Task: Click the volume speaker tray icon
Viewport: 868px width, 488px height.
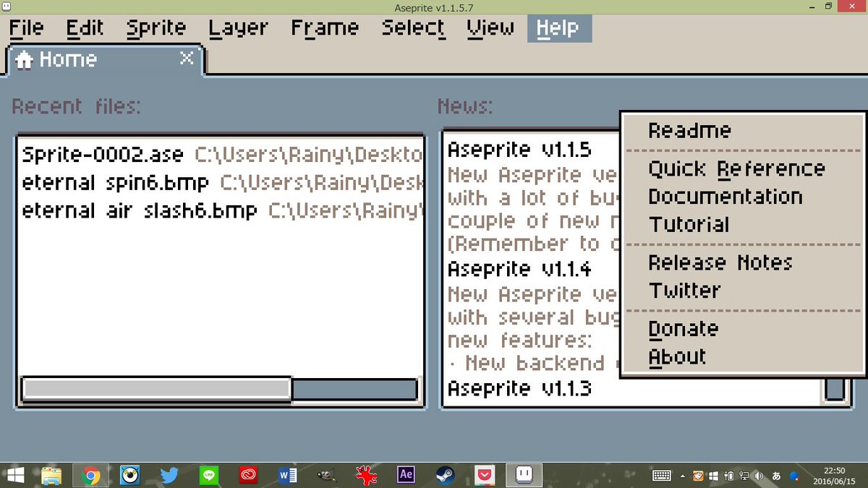Action: [x=759, y=476]
